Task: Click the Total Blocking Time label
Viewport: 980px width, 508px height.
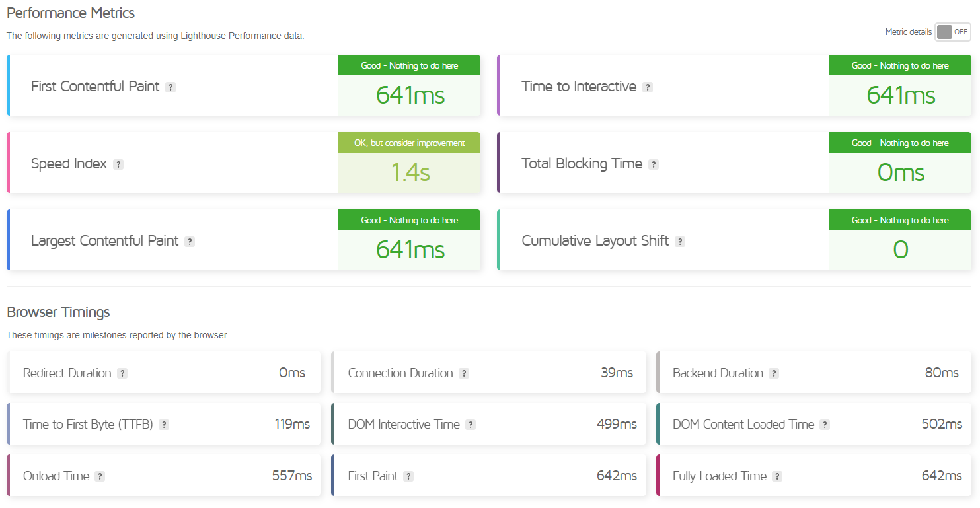Action: [582, 164]
